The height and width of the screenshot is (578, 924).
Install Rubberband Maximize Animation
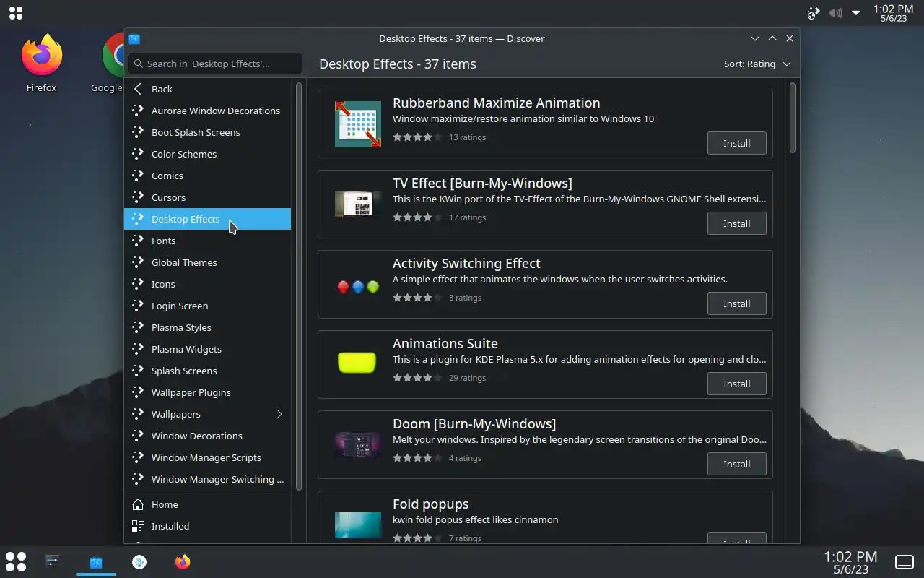click(736, 143)
